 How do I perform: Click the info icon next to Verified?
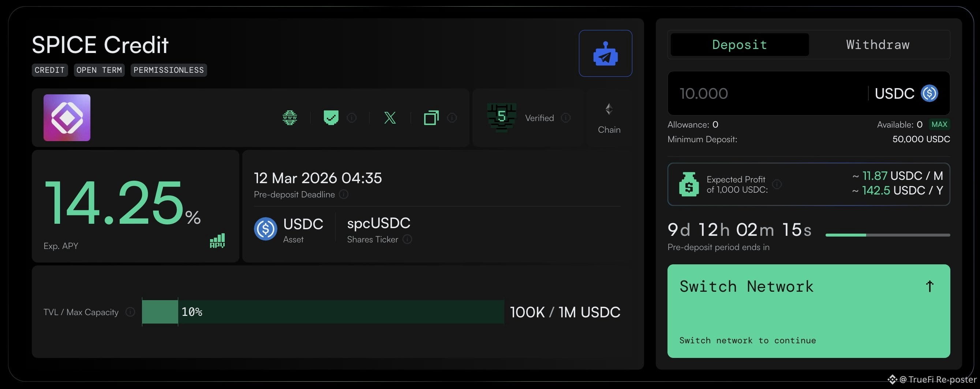point(566,118)
